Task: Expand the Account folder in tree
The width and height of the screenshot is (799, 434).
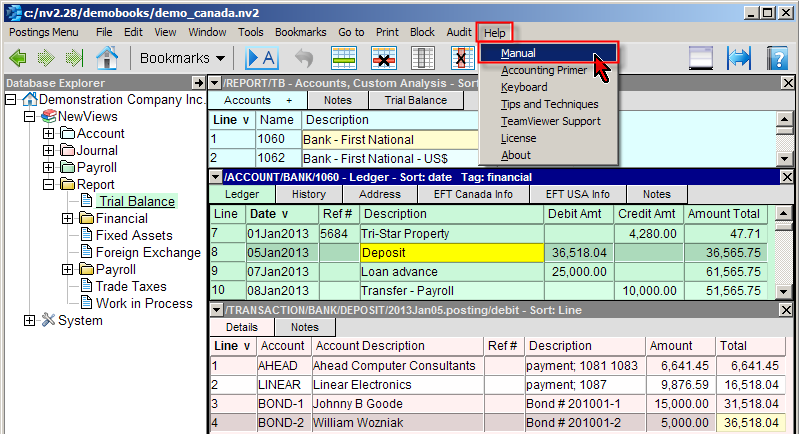Action: [49, 134]
